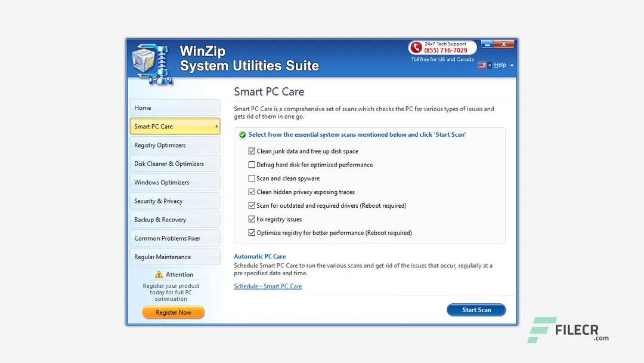
Task: Check the Scan and clean spyware box
Action: click(x=252, y=179)
